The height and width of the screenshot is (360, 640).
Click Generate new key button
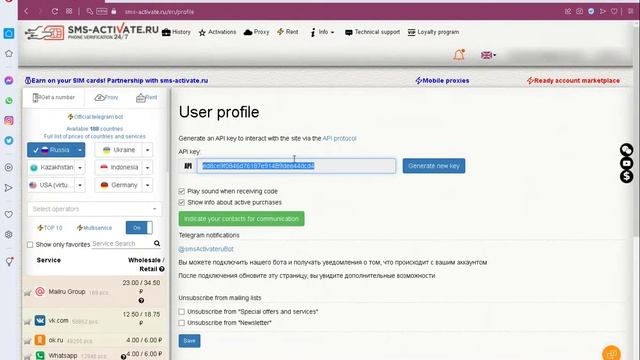tap(433, 166)
